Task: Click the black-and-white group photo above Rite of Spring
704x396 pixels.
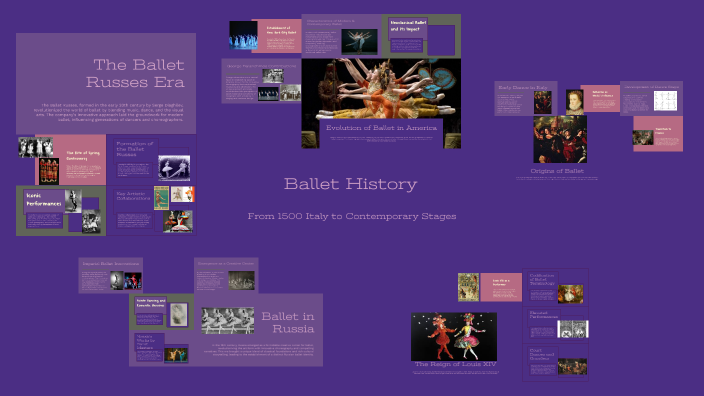Action: 35,147
